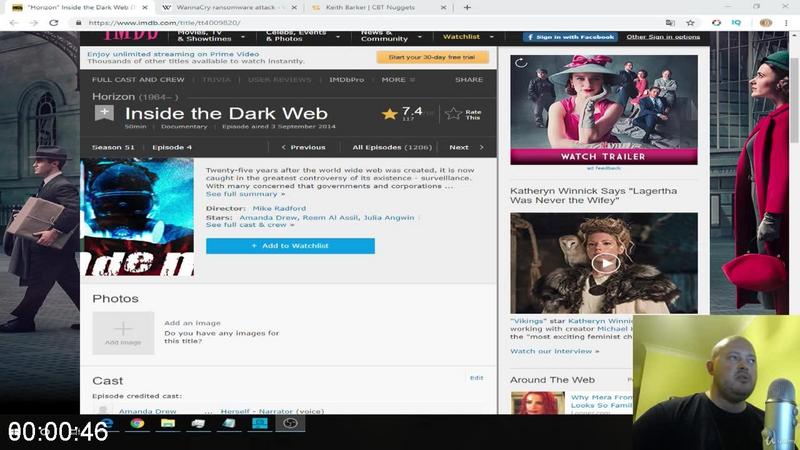Click the Rate This star icon
800x450 pixels.
coord(453,114)
